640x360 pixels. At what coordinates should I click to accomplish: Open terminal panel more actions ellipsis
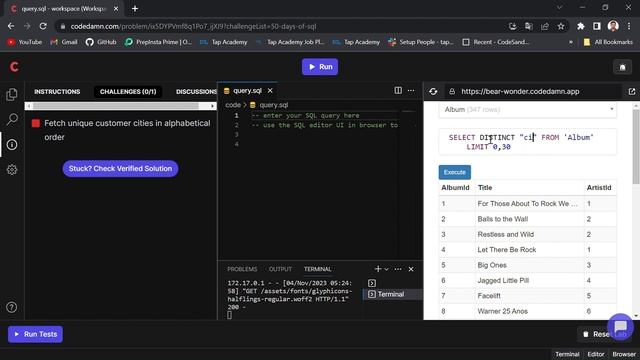(398, 269)
